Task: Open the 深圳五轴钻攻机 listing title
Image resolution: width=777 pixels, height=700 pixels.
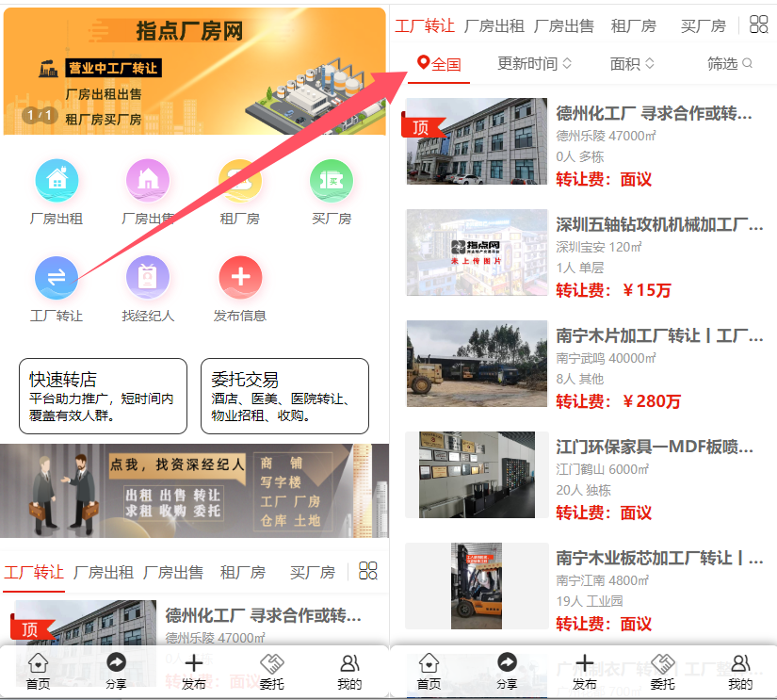Action: tap(659, 224)
